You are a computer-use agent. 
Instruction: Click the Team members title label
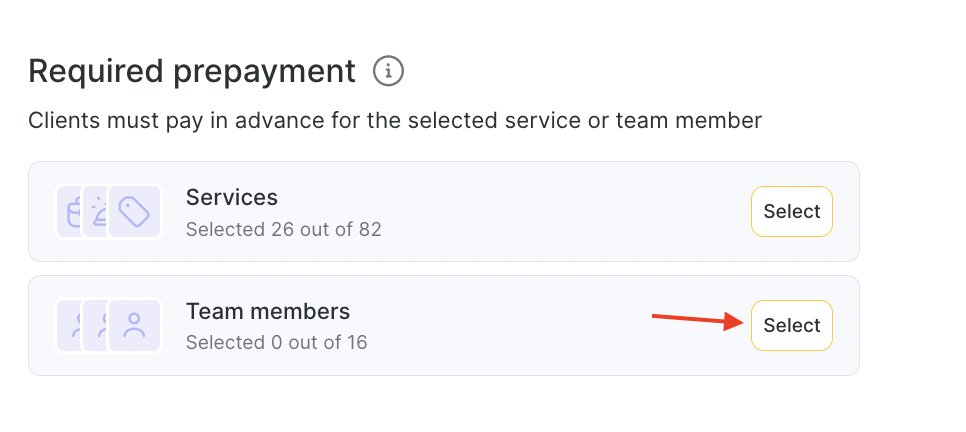point(267,311)
